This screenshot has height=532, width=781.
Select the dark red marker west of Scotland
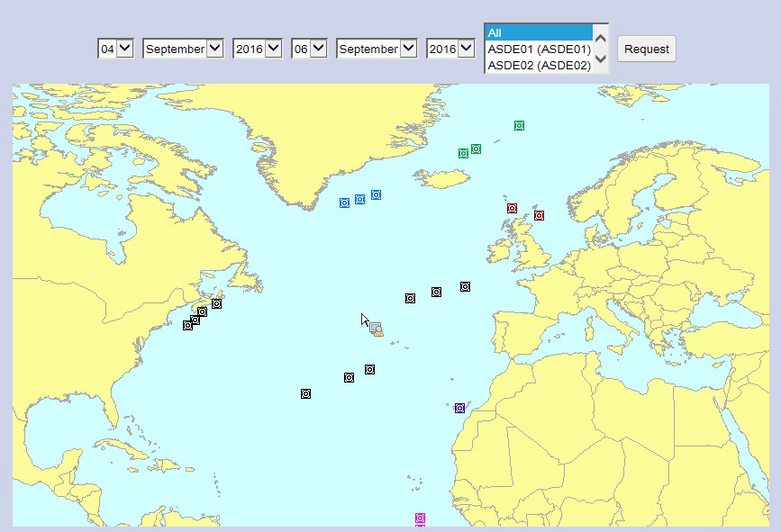[x=512, y=208]
